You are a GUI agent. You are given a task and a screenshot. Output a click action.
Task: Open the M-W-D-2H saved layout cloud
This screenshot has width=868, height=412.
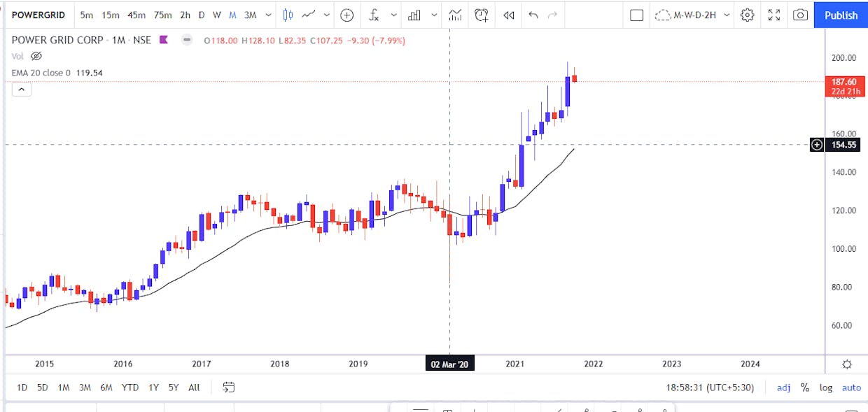click(x=685, y=15)
